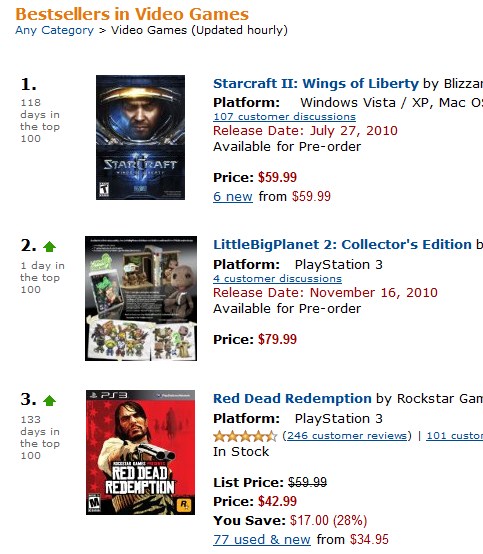Screen dimensions: 483x554
Task: Click the green up arrow beside rank 3
Action: click(49, 401)
